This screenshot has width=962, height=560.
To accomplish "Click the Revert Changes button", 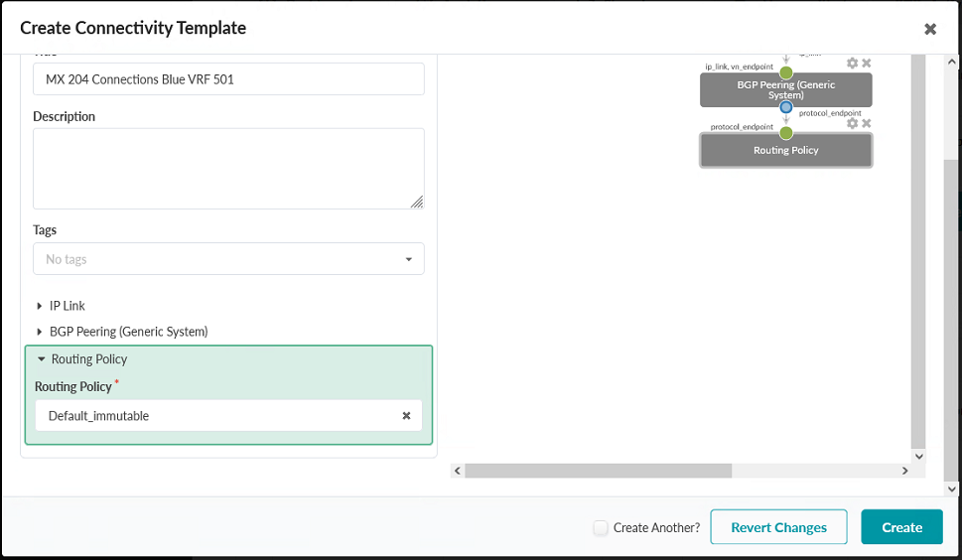I will click(778, 527).
